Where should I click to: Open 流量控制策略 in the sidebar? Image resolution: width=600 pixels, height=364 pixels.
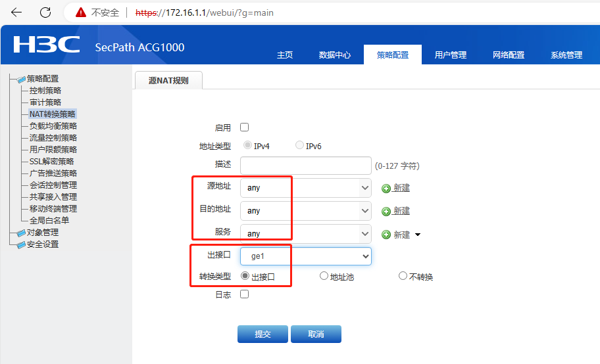tap(53, 137)
